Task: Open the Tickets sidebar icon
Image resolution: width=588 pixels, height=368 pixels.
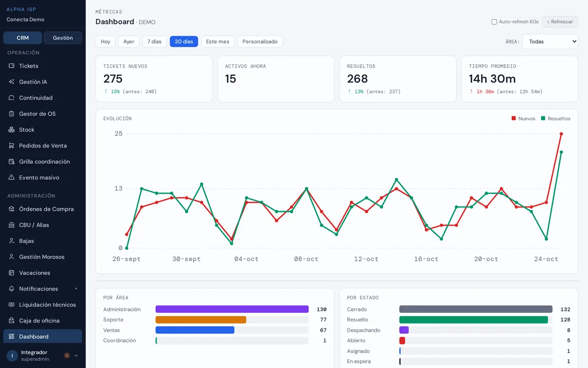Action: (11, 66)
